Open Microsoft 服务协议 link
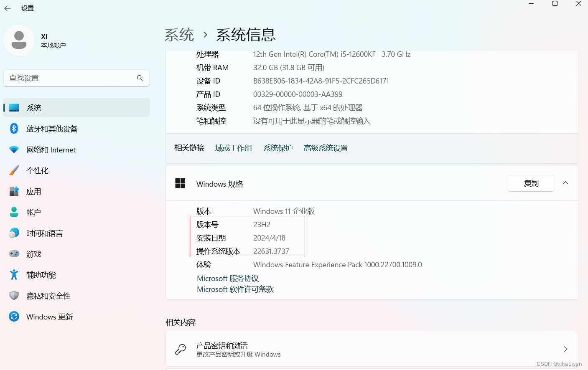The height and width of the screenshot is (370, 588). (228, 278)
